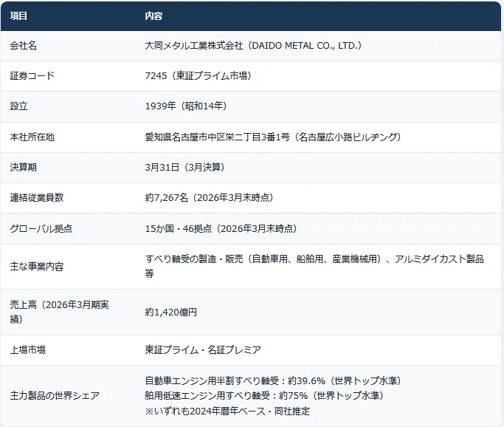Image resolution: width=504 pixels, height=427 pixels.
Task: Select the 東証プライム・名証プレミア value
Action: (x=203, y=349)
